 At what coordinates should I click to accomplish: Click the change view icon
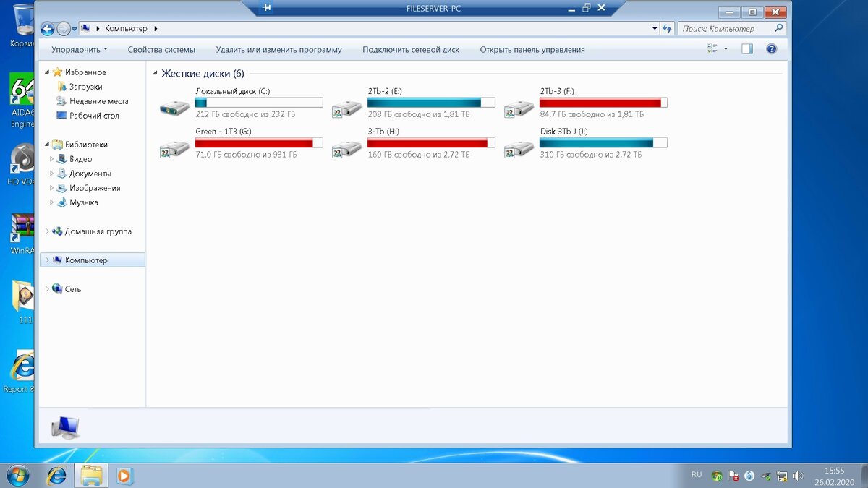712,49
